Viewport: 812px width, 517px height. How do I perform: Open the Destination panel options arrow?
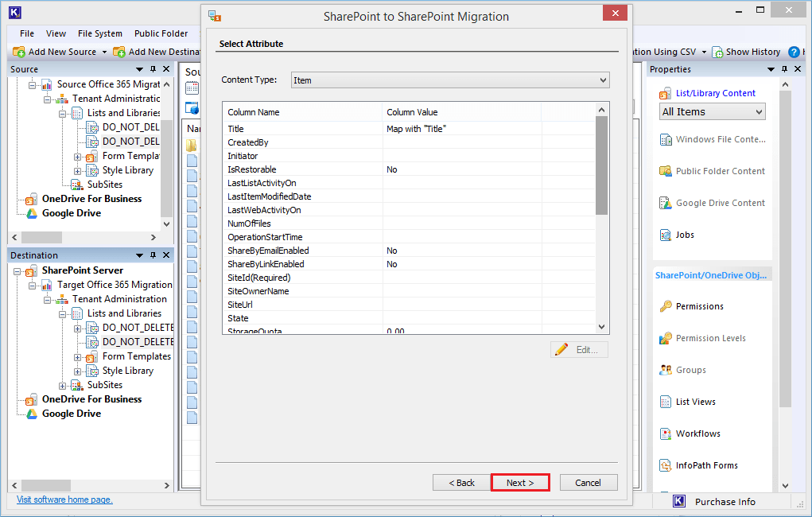tap(139, 255)
